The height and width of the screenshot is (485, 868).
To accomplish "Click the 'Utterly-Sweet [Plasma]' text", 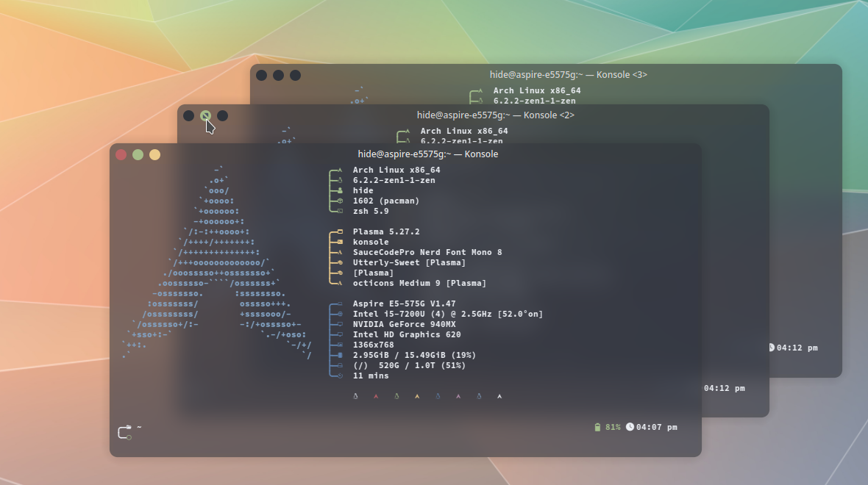I will click(409, 262).
